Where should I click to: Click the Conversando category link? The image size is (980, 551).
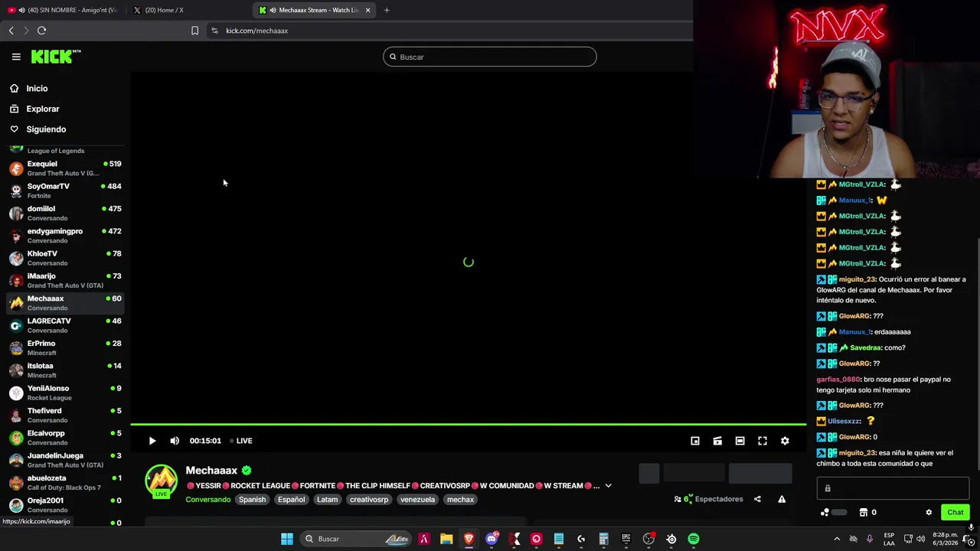point(207,500)
